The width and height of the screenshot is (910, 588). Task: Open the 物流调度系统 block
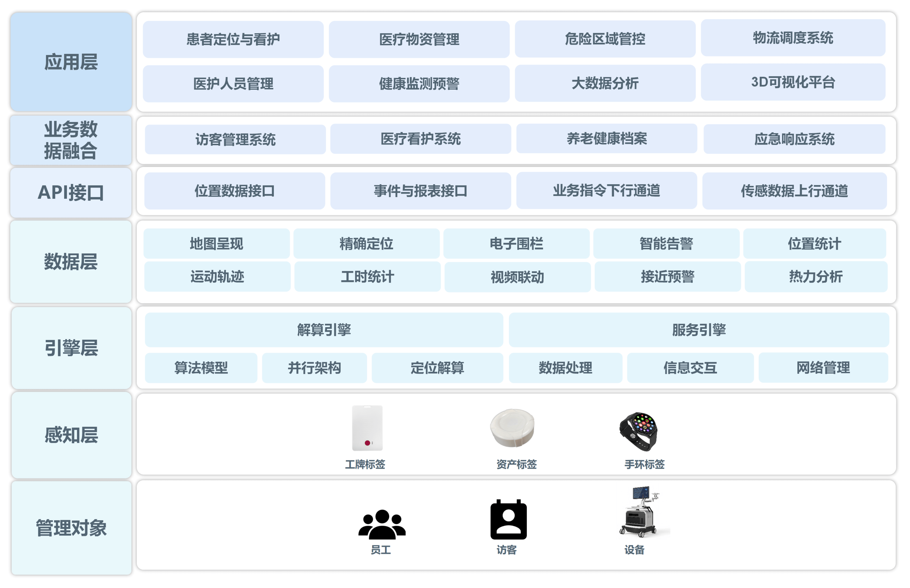click(x=793, y=38)
